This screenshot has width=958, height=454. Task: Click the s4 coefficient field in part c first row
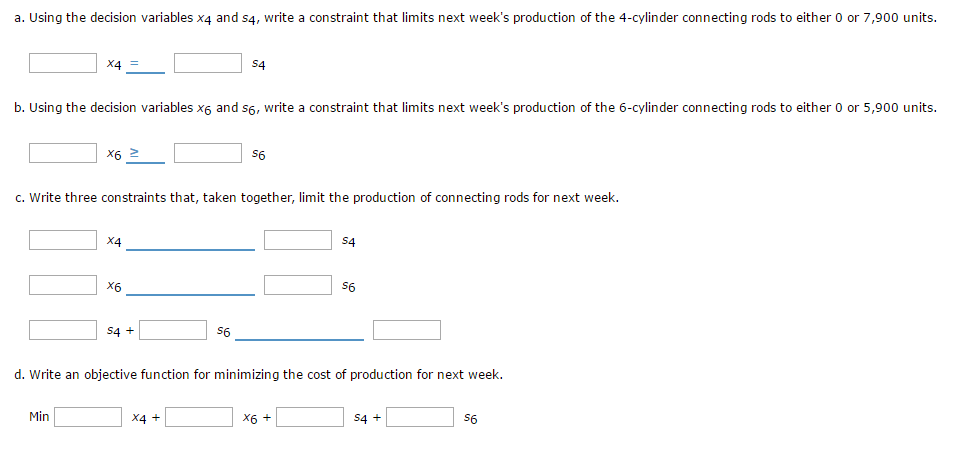(298, 240)
